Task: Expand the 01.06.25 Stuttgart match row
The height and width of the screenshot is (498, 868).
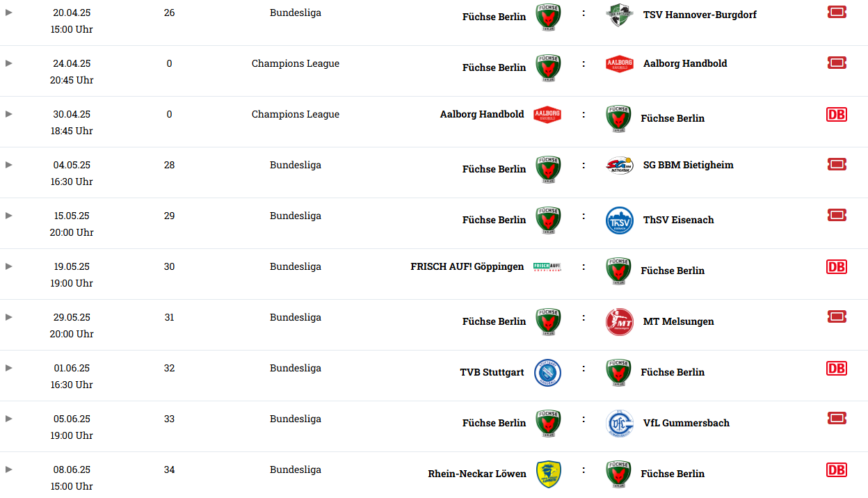Action: [x=9, y=368]
